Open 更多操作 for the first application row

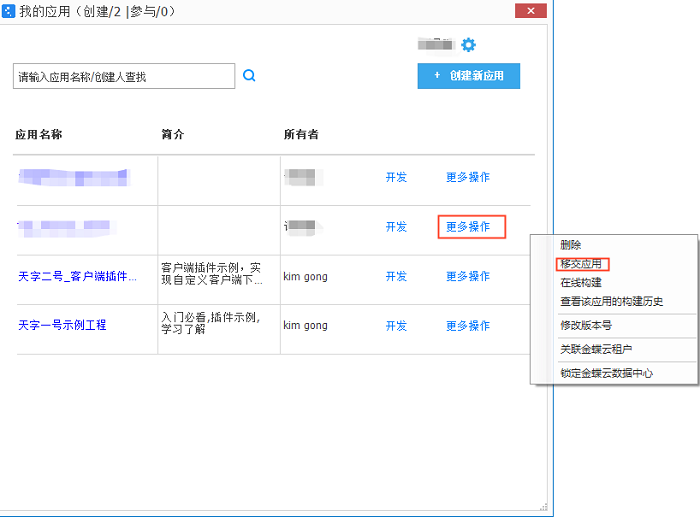click(468, 177)
